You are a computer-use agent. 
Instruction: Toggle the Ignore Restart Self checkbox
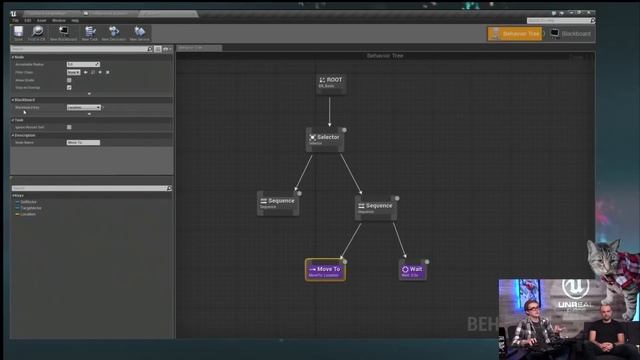click(69, 127)
